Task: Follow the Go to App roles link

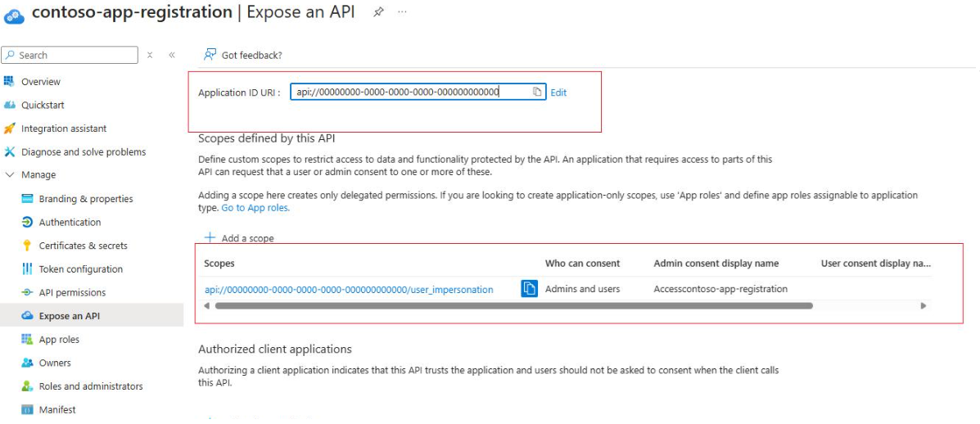Action: pyautogui.click(x=255, y=207)
